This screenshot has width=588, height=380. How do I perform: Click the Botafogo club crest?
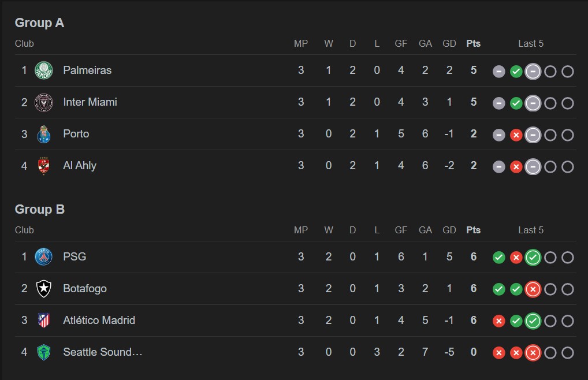click(x=43, y=289)
